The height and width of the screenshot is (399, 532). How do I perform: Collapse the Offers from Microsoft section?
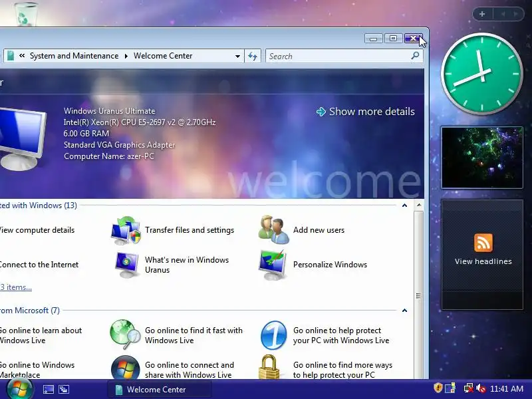pos(404,311)
